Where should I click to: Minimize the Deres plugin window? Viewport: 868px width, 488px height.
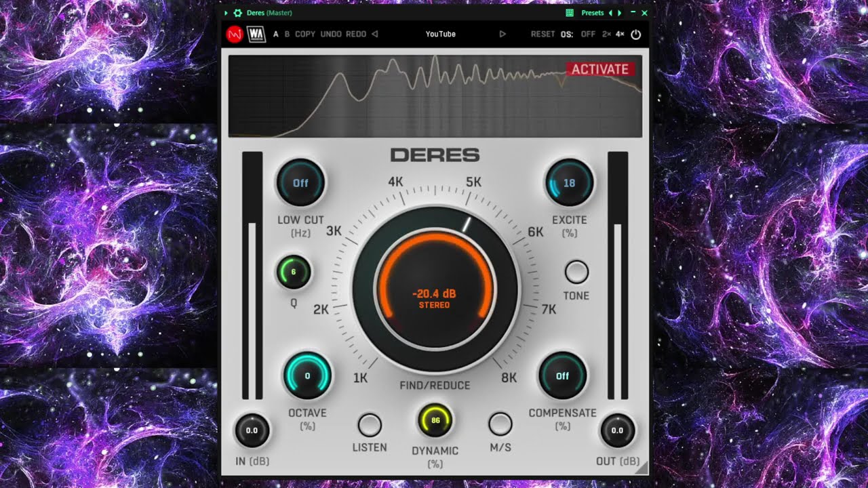(x=633, y=13)
